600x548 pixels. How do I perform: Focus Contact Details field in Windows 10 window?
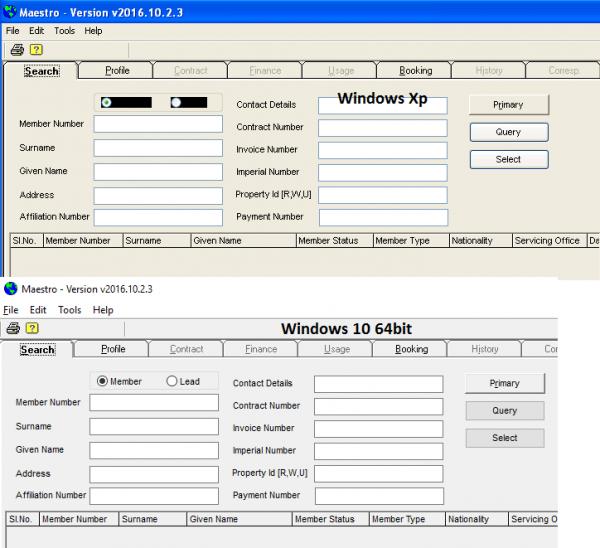(x=379, y=384)
